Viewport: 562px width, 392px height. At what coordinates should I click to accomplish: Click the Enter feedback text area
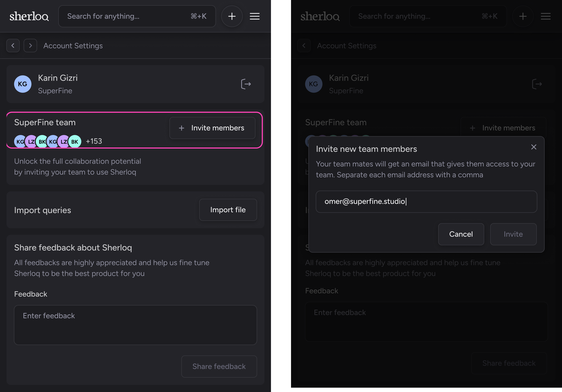tap(135, 325)
